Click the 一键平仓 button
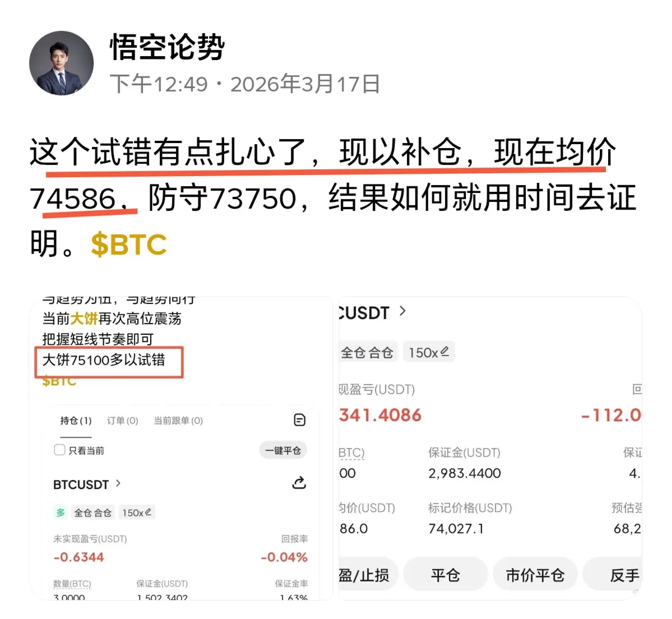Viewport: 672px width, 619px height. (283, 450)
